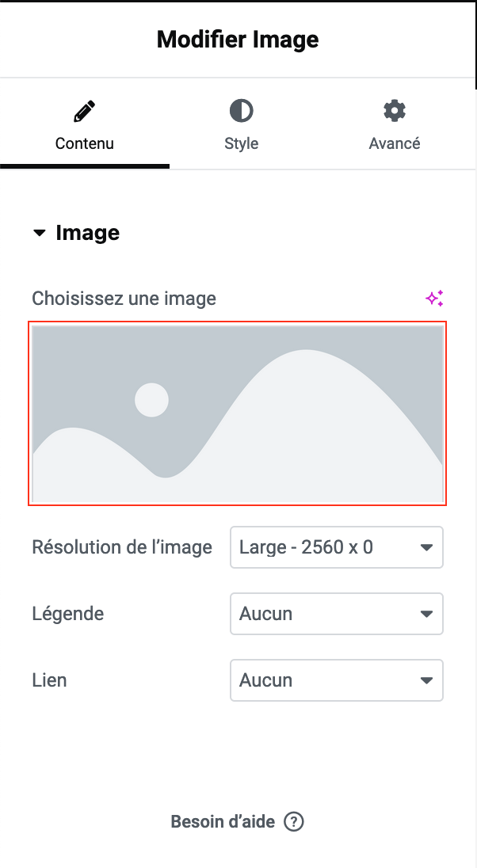Click the arrow on the Large resolution selector
This screenshot has height=868, width=477.
tap(426, 547)
